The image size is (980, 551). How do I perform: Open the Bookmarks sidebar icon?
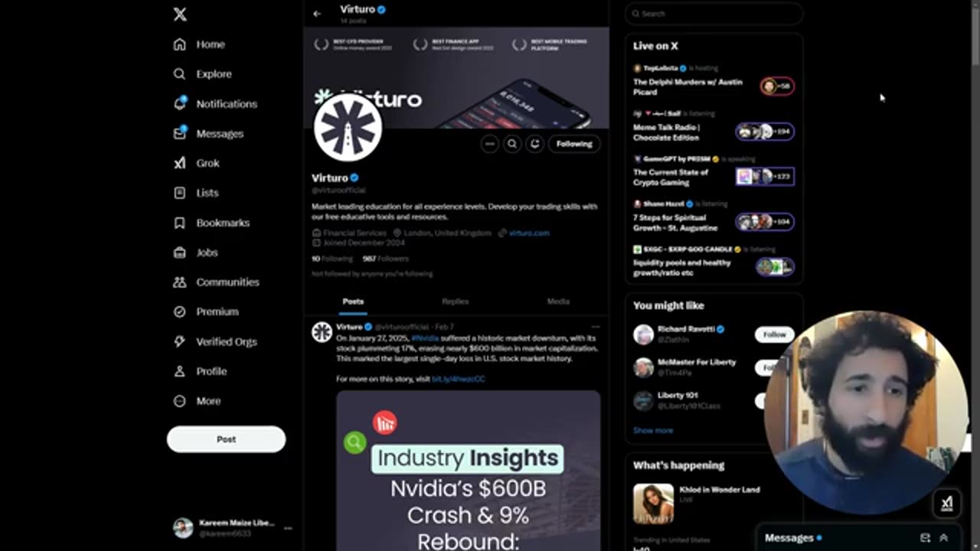(179, 223)
